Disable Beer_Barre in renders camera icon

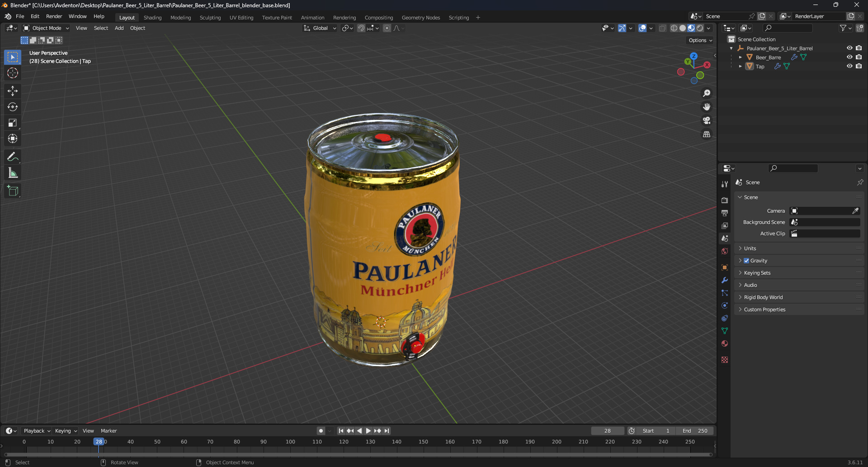859,57
